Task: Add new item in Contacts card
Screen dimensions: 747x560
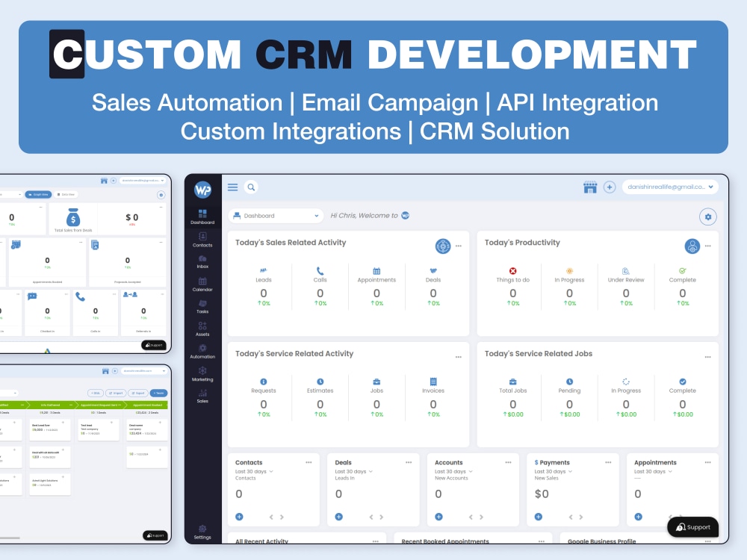Action: click(239, 517)
